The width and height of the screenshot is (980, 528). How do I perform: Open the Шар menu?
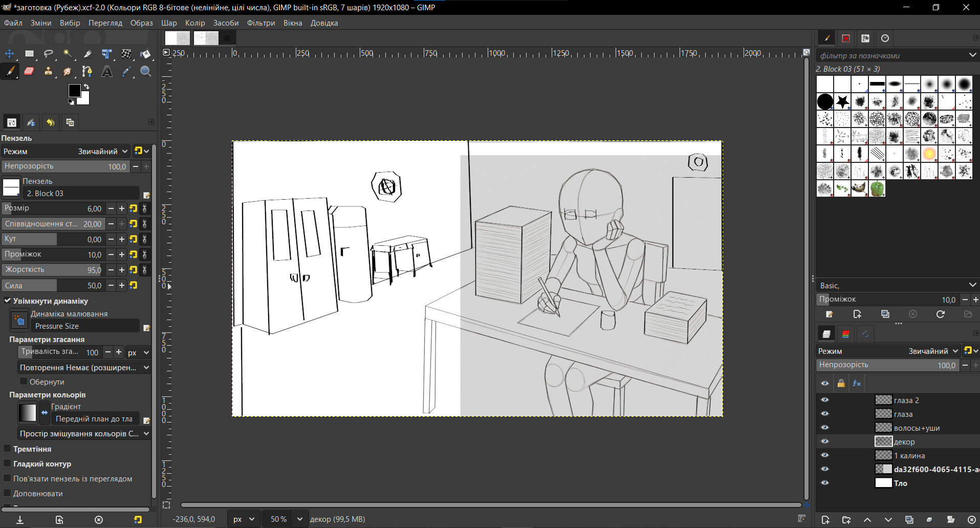[169, 23]
